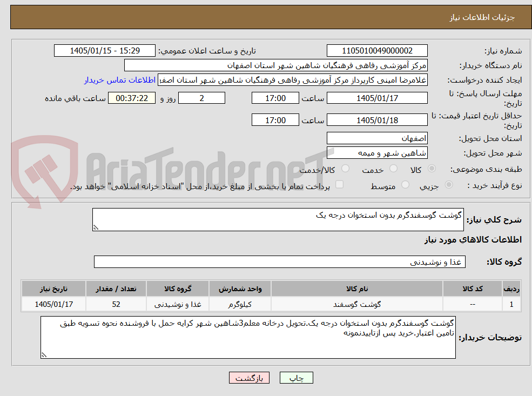Click the table date cell 1405/01/17
Image resolution: width=532 pixels, height=396 pixels.
pos(53,304)
